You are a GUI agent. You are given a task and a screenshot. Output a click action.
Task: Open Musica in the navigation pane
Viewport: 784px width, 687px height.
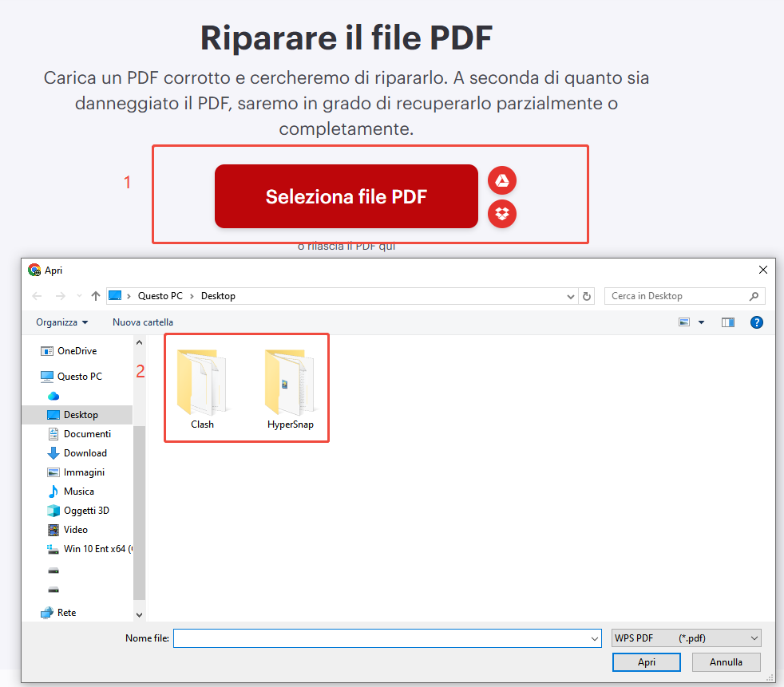tap(71, 492)
